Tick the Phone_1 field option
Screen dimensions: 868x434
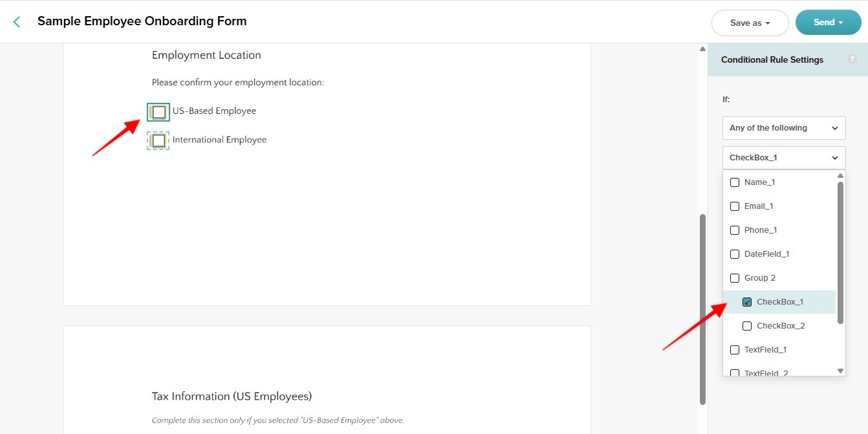735,230
